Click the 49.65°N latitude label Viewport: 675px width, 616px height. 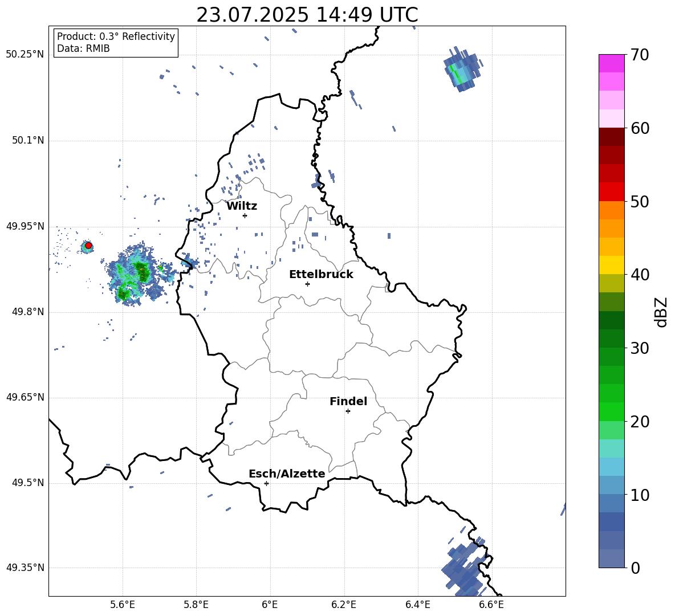tap(25, 397)
